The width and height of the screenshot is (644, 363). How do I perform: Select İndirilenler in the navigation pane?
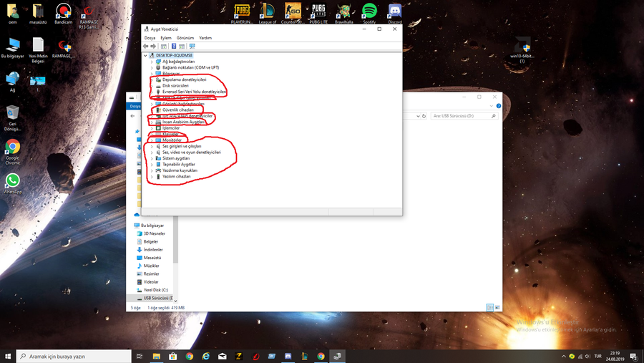click(x=152, y=250)
